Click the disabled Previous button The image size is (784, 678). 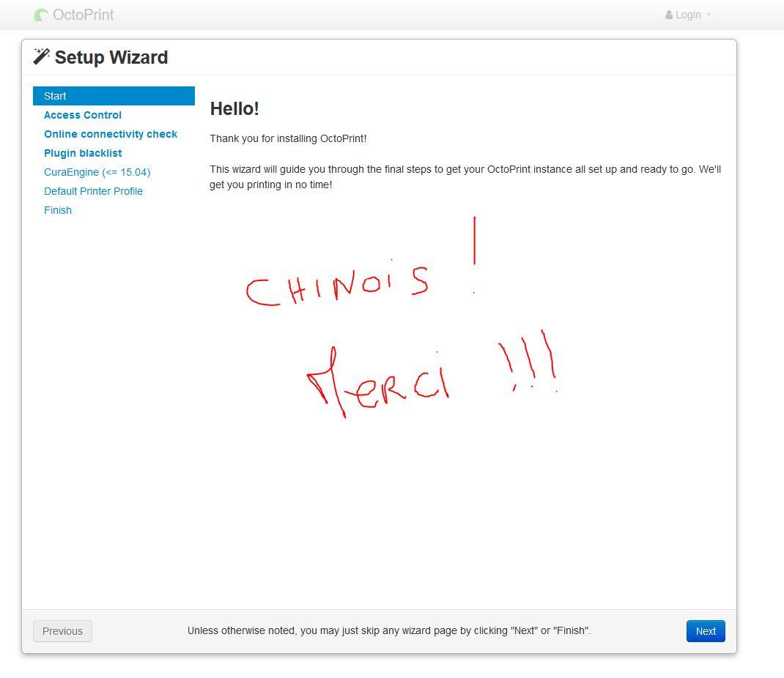click(62, 631)
